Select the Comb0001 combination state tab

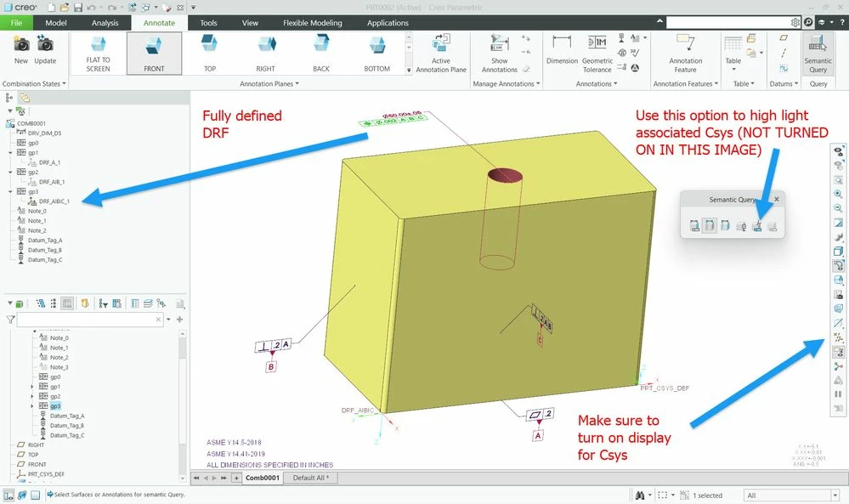click(262, 478)
